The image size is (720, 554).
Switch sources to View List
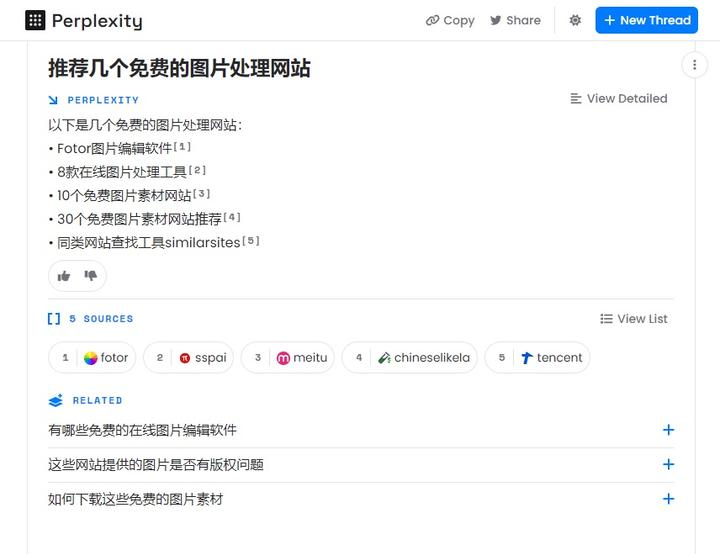634,318
